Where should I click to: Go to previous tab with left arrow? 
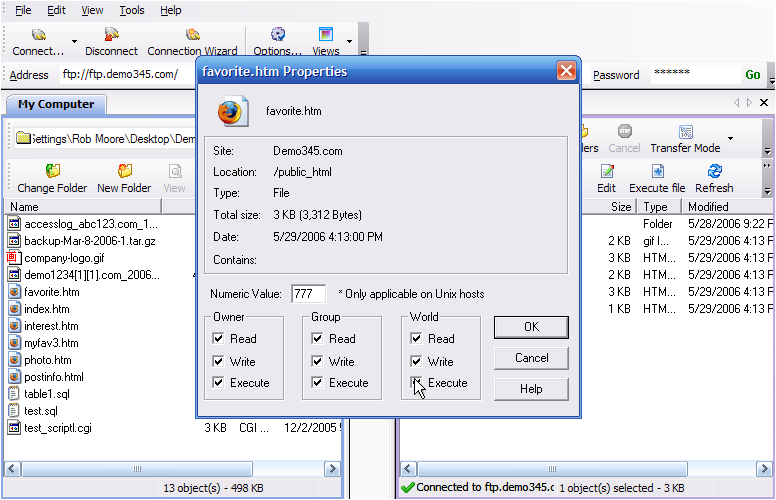737,102
